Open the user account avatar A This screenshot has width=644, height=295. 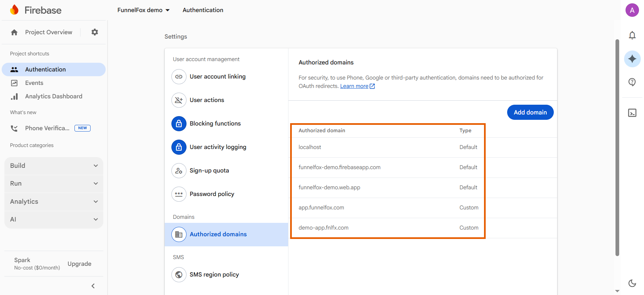pyautogui.click(x=632, y=10)
